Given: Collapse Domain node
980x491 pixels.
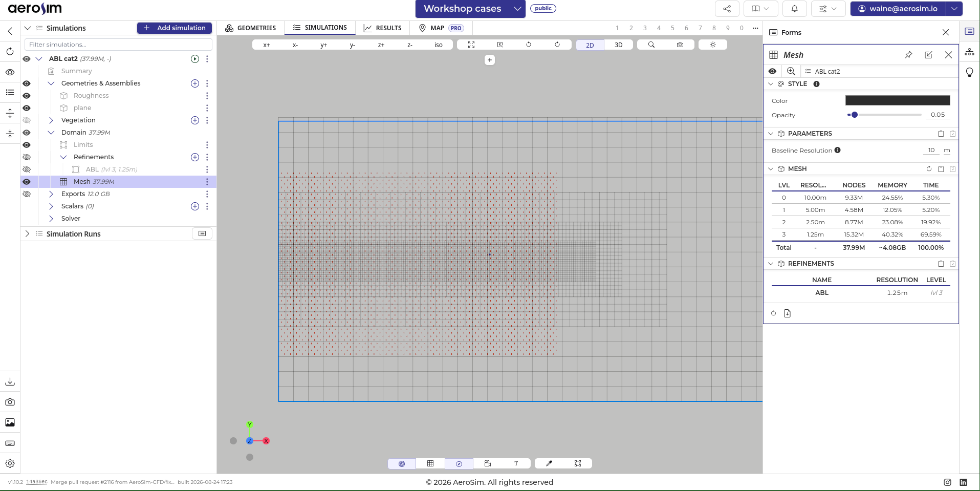Looking at the screenshot, I should [51, 133].
